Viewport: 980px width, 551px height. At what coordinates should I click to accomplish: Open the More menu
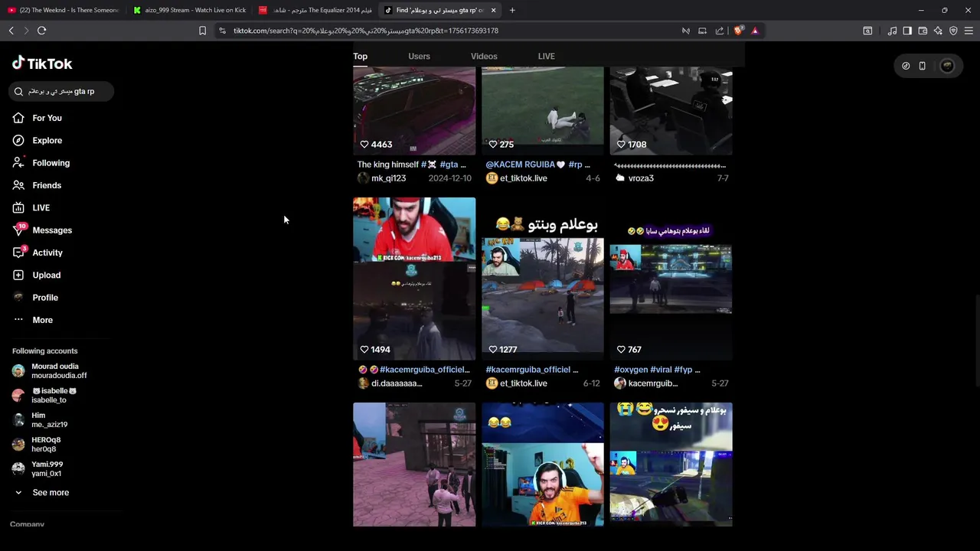tap(42, 320)
